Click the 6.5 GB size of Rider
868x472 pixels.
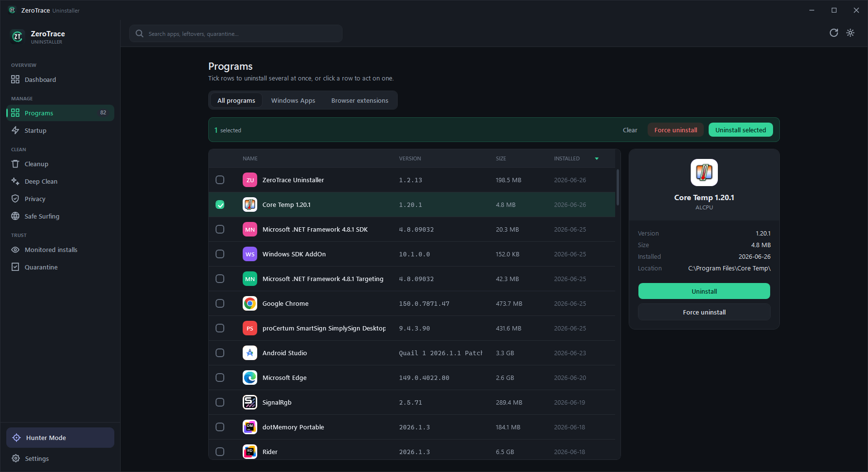tap(505, 452)
